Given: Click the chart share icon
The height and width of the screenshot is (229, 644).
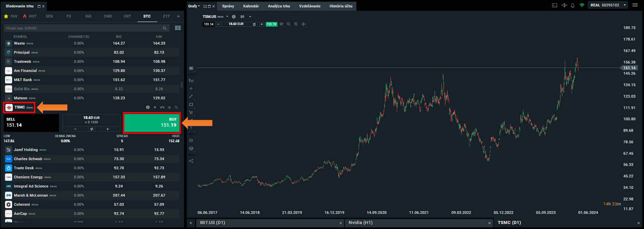Looking at the screenshot, I should point(191,161).
